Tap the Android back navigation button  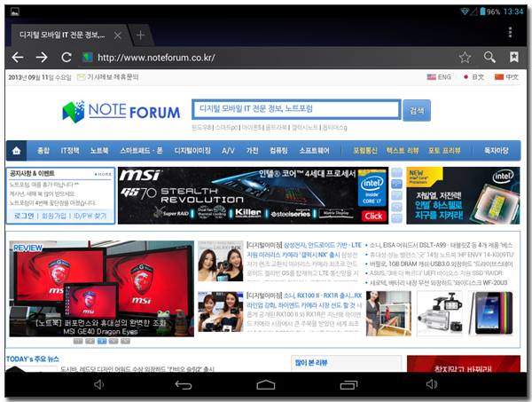(x=184, y=384)
